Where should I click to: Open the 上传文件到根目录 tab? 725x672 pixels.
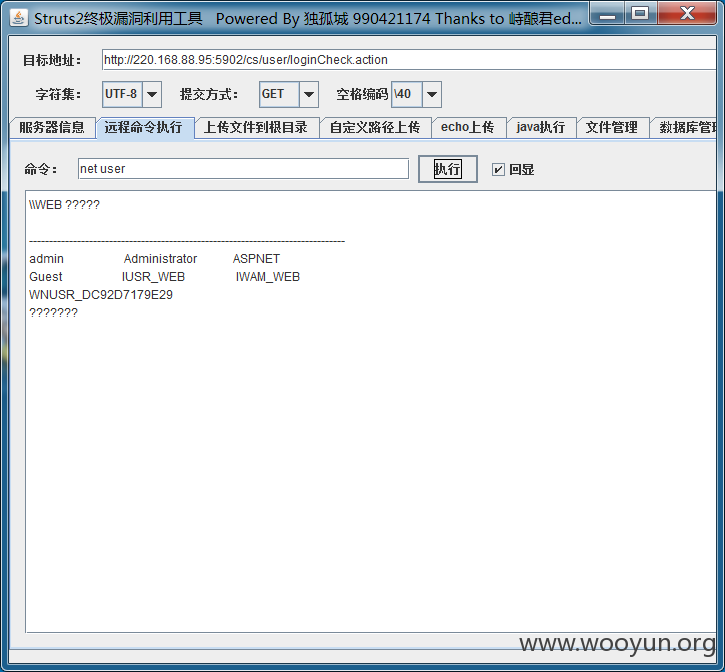[x=256, y=127]
